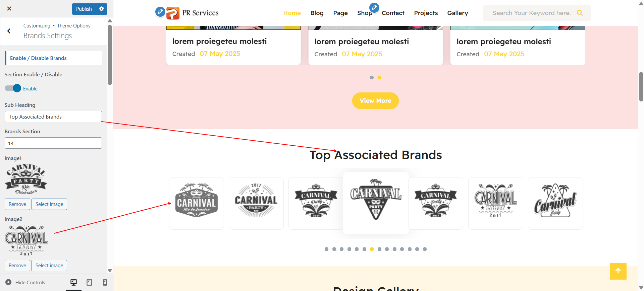Open the Contact menu item
The image size is (644, 291).
(393, 13)
